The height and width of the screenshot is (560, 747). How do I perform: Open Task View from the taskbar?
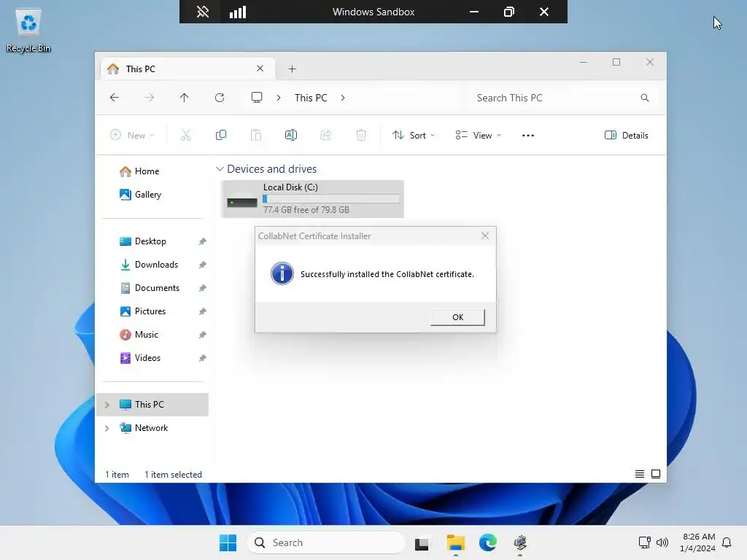422,542
